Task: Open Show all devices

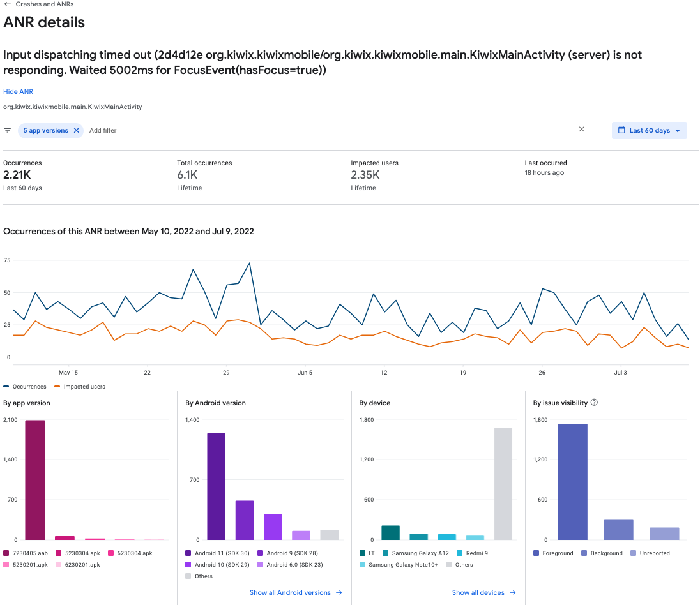Action: (x=479, y=592)
